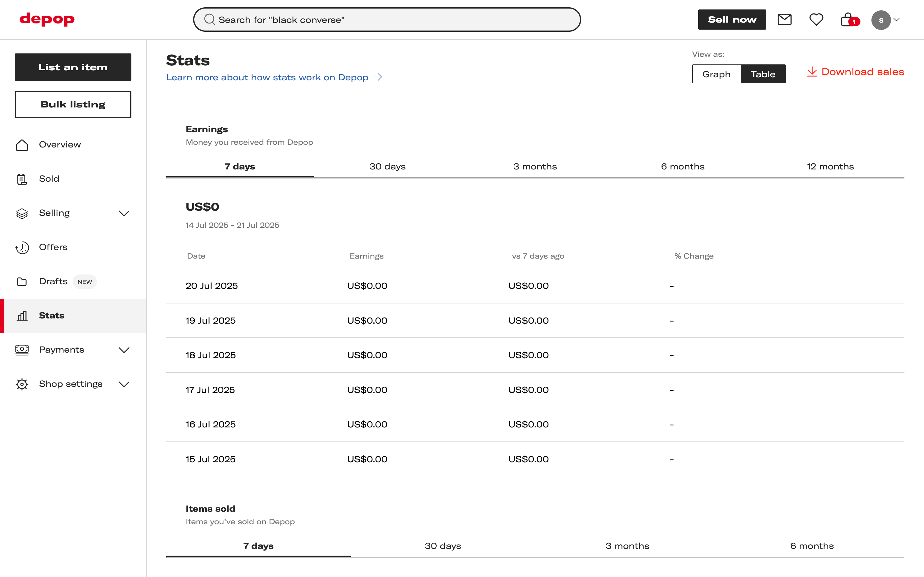Open the Drafts folder icon
Screen dimensions: 924x577
(x=22, y=281)
